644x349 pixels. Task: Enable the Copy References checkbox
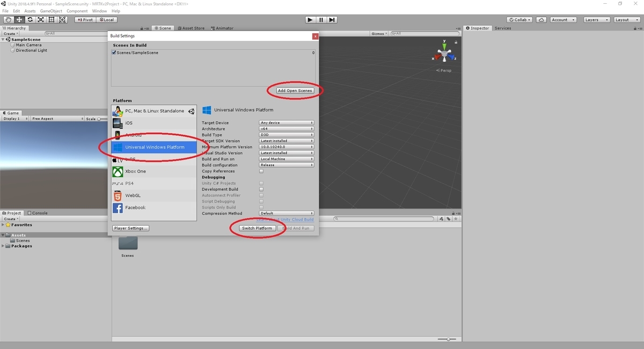pyautogui.click(x=261, y=171)
